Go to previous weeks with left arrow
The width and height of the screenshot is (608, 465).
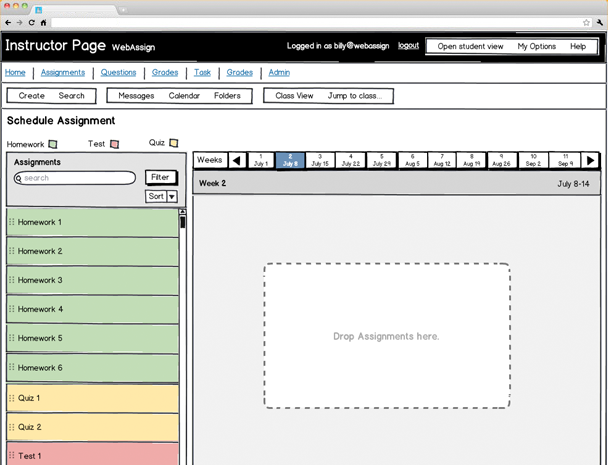pyautogui.click(x=237, y=160)
